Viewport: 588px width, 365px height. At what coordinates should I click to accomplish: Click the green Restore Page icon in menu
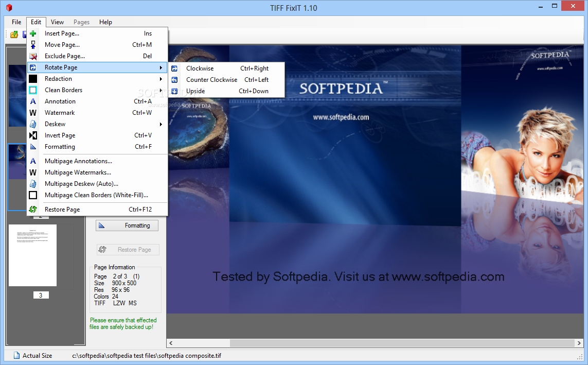pyautogui.click(x=33, y=210)
